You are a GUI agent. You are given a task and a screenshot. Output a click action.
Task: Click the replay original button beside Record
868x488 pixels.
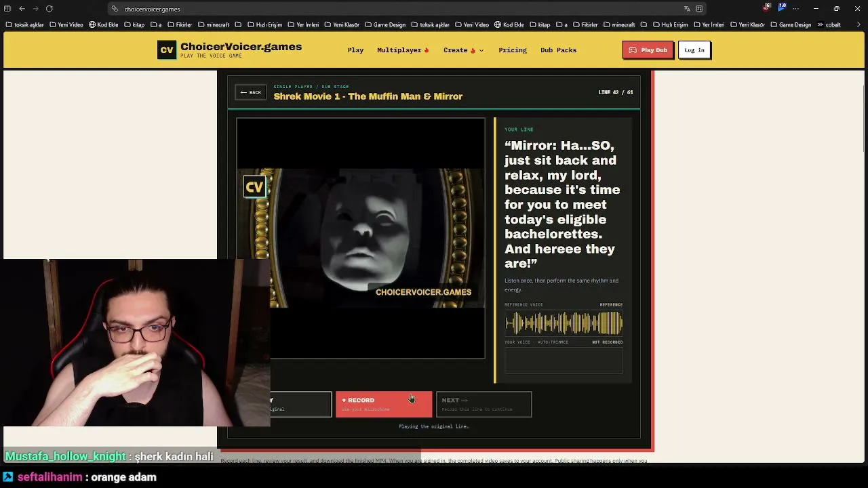pyautogui.click(x=300, y=404)
